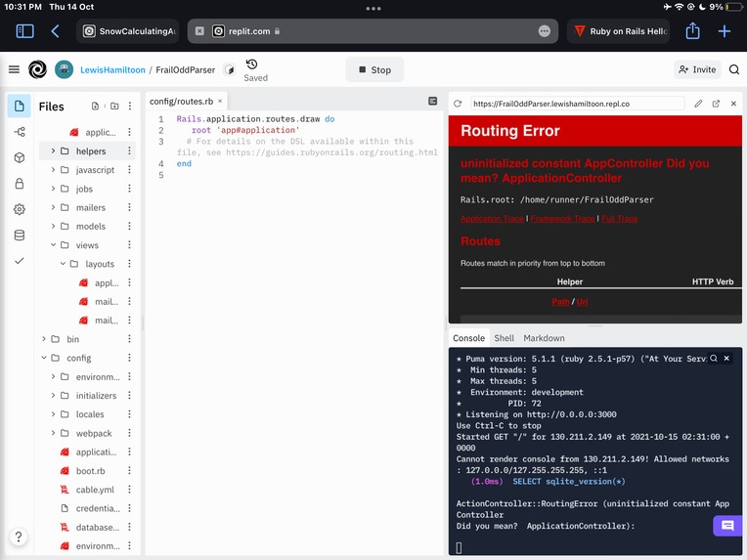Open the Database sidebar icon

pos(20,235)
